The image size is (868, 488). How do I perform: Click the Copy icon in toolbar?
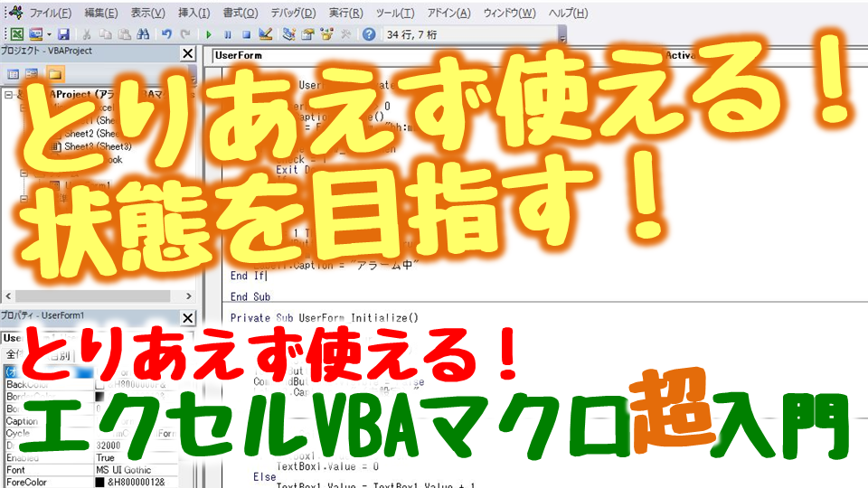point(105,34)
